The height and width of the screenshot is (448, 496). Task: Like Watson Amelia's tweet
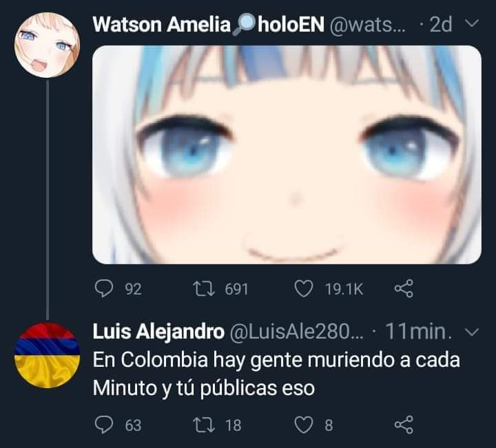tap(304, 289)
